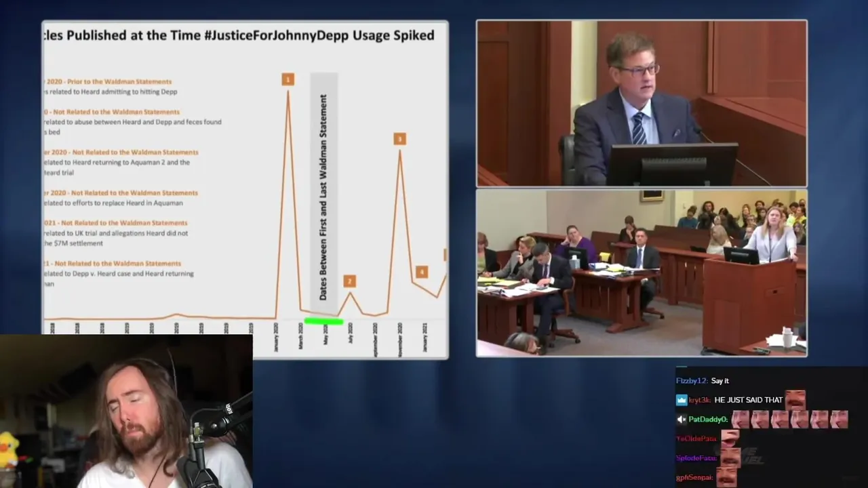868x488 pixels.
Task: Click the green highlight bar on the chart axis
Action: pos(323,321)
